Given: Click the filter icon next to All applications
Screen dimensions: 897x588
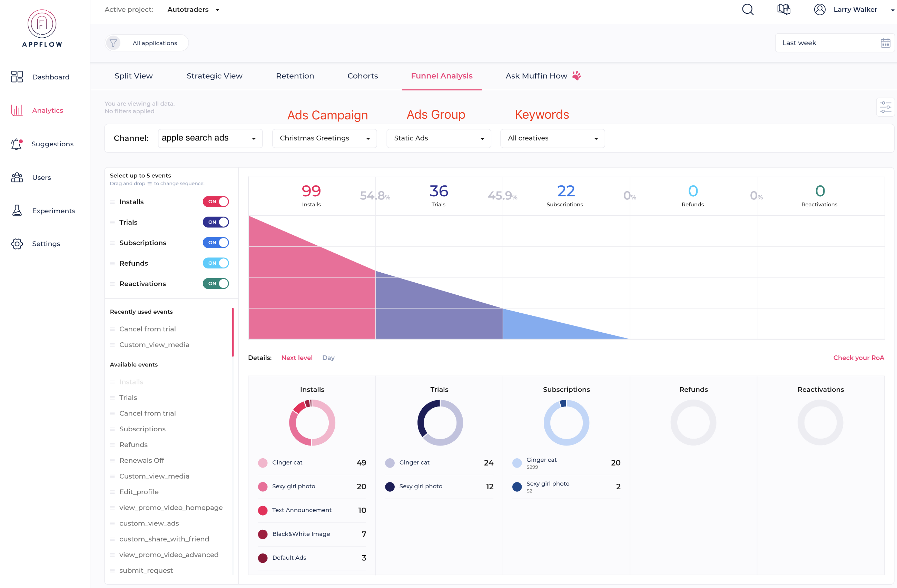Looking at the screenshot, I should tap(114, 43).
